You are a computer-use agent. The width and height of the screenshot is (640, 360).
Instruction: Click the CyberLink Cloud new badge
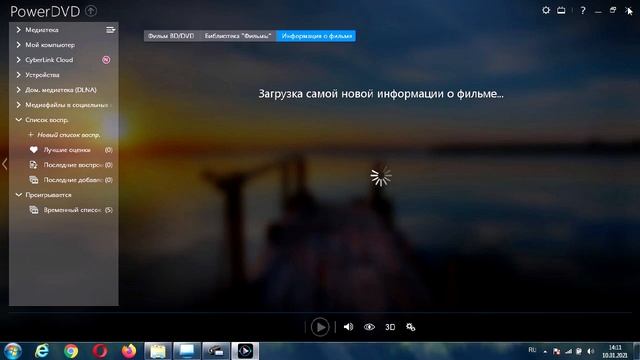(x=106, y=60)
